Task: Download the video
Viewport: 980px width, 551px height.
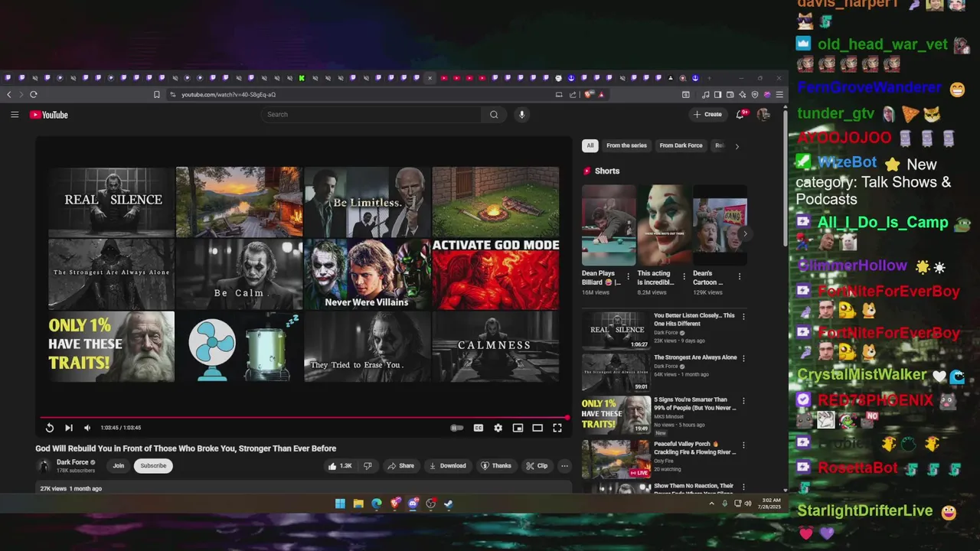Action: click(447, 465)
